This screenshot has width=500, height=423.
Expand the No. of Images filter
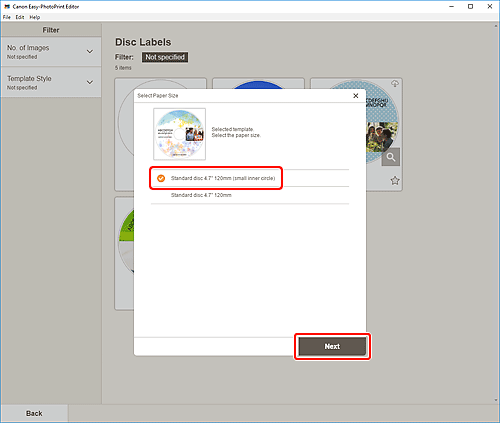pyautogui.click(x=51, y=52)
